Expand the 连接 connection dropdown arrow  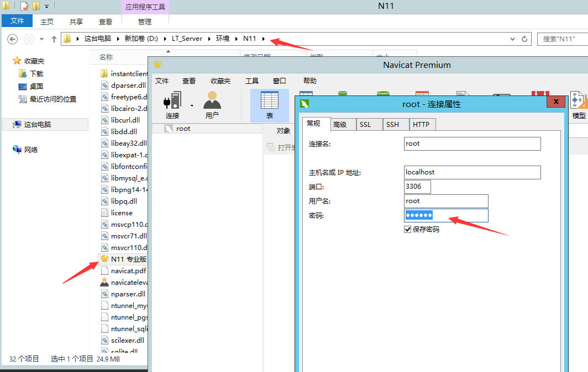pos(192,105)
